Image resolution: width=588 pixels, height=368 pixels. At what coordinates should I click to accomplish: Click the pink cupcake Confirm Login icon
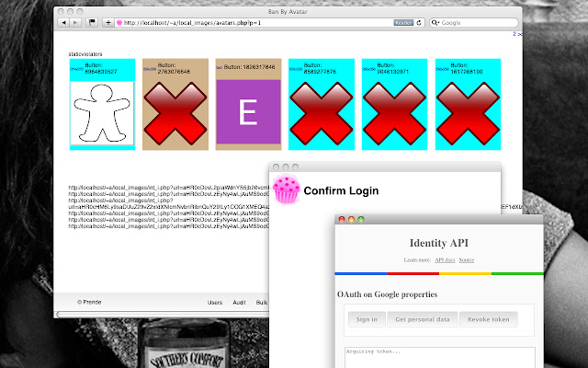point(287,190)
